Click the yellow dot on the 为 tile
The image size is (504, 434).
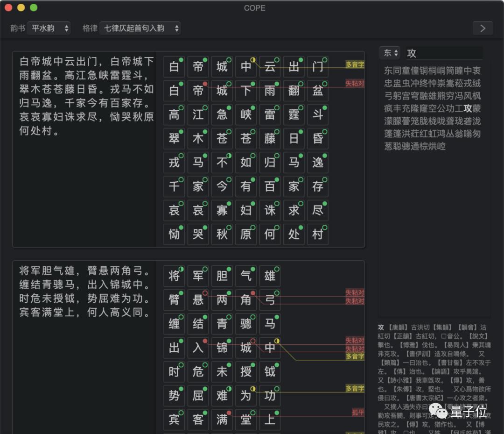[x=252, y=389]
